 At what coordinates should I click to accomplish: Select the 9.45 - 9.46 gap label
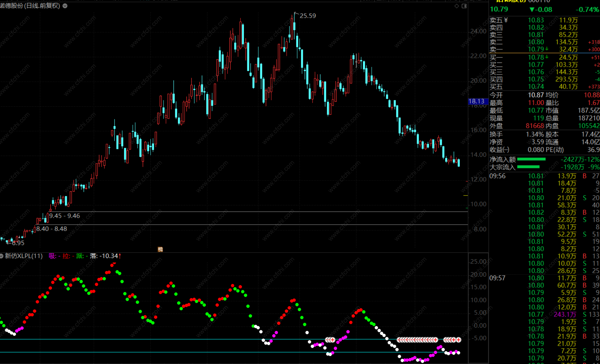[65, 216]
